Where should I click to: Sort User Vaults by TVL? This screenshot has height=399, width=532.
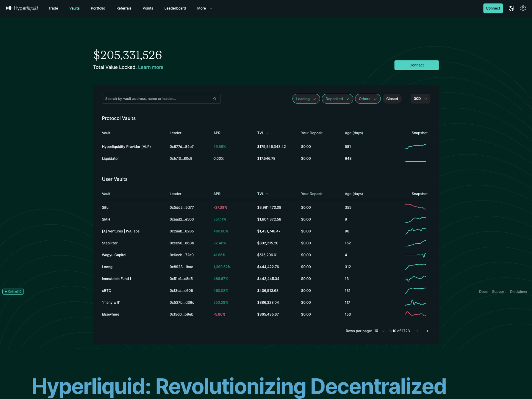point(263,194)
